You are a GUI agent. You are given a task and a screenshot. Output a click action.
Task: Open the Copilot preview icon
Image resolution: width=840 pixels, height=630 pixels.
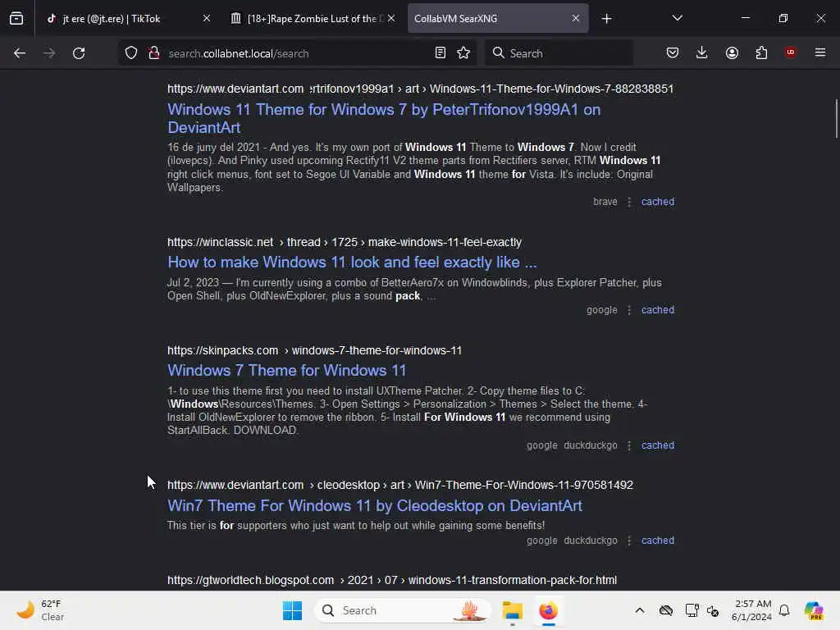[x=814, y=610]
